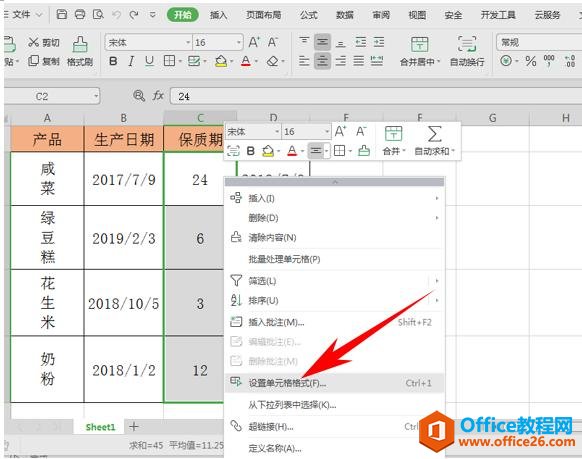582x459 pixels.
Task: Toggle Underline in the ribbon
Action: (x=149, y=61)
